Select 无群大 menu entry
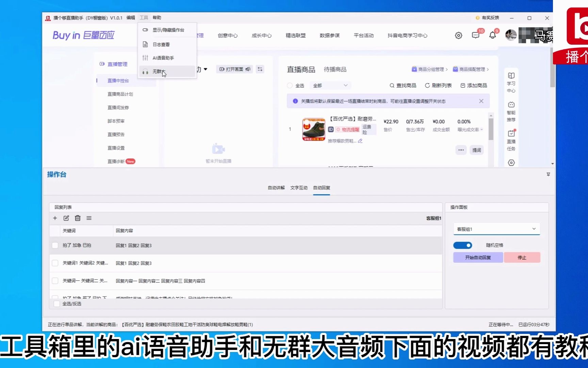588x368 pixels. point(167,72)
